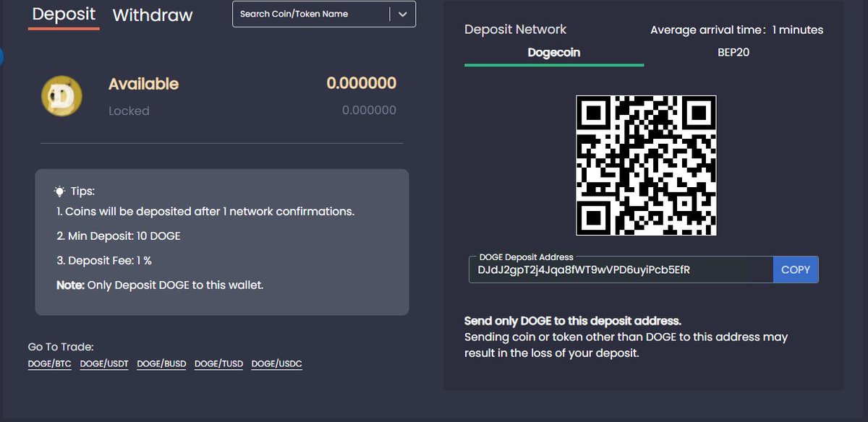Open the DOGE/BTC trading pair
The width and height of the screenshot is (868, 422).
click(49, 363)
